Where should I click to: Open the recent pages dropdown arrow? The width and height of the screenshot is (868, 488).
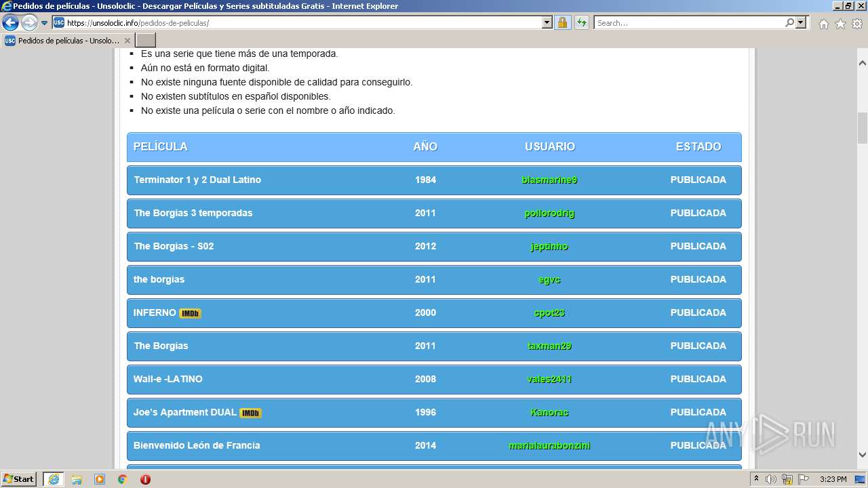point(45,23)
